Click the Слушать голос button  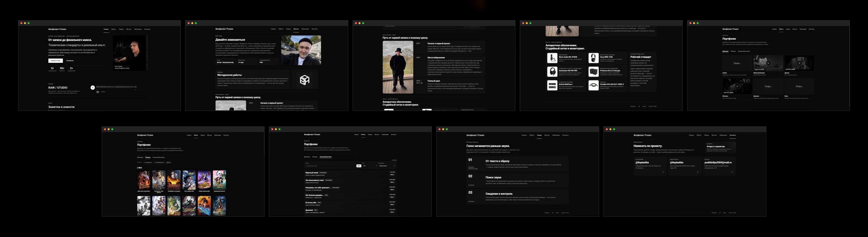(56, 60)
